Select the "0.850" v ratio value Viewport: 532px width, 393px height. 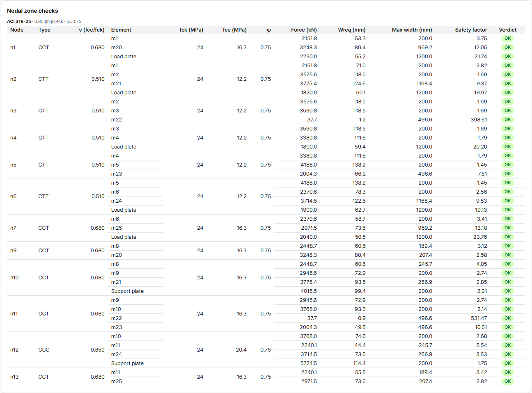point(98,350)
